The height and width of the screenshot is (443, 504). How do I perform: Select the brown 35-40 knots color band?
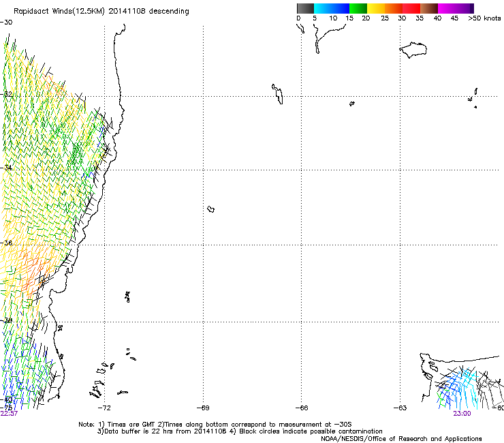429,8
